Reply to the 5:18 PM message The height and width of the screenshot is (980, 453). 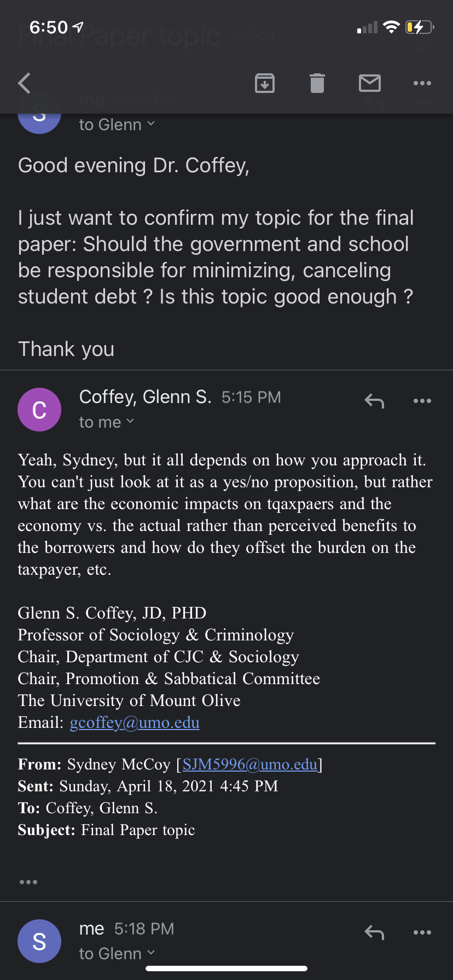point(374,932)
